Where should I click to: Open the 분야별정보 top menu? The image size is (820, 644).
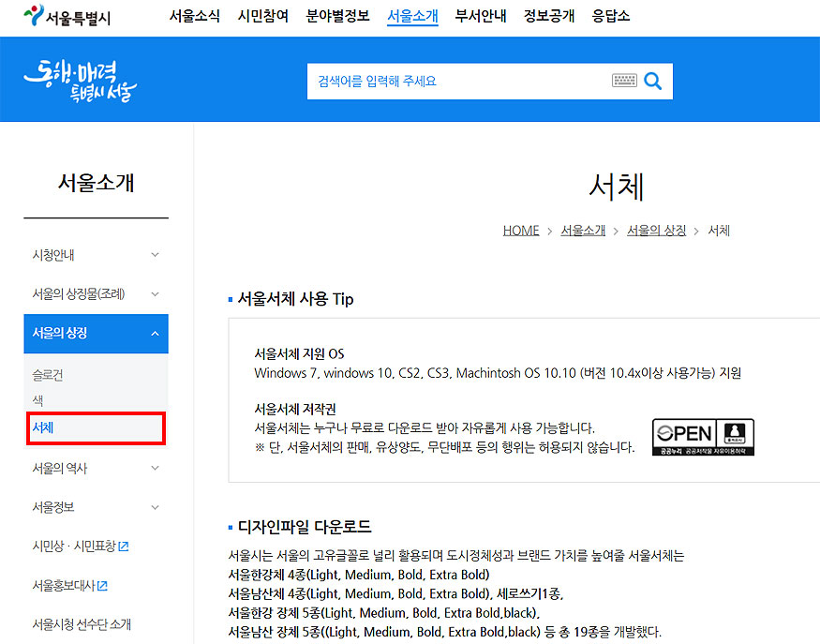[x=337, y=16]
